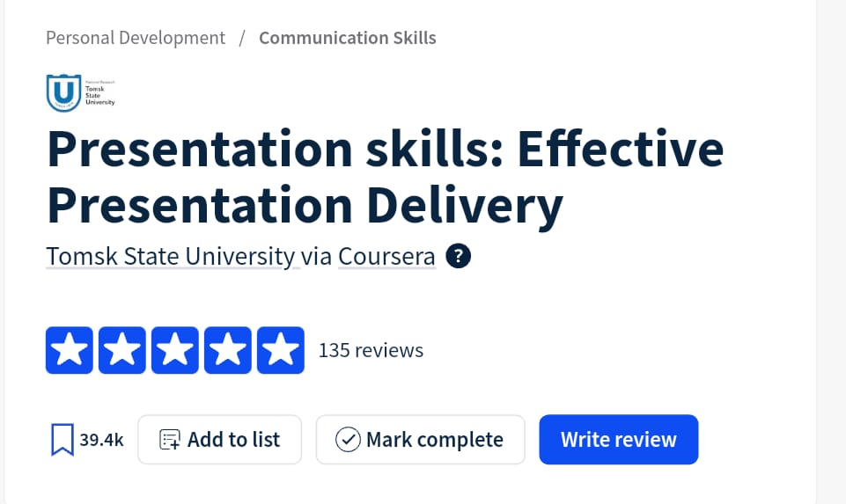Click the 39.4k bookmark count
The height and width of the screenshot is (504, 846).
coord(101,440)
